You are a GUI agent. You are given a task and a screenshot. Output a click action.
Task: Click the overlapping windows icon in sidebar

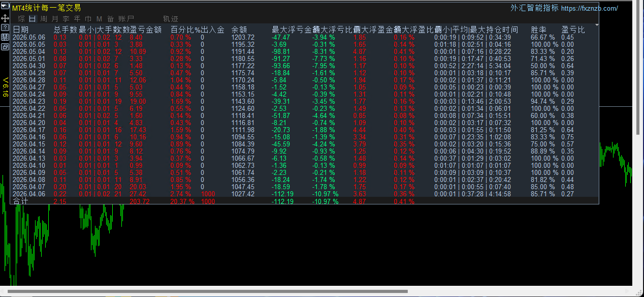tap(5, 47)
